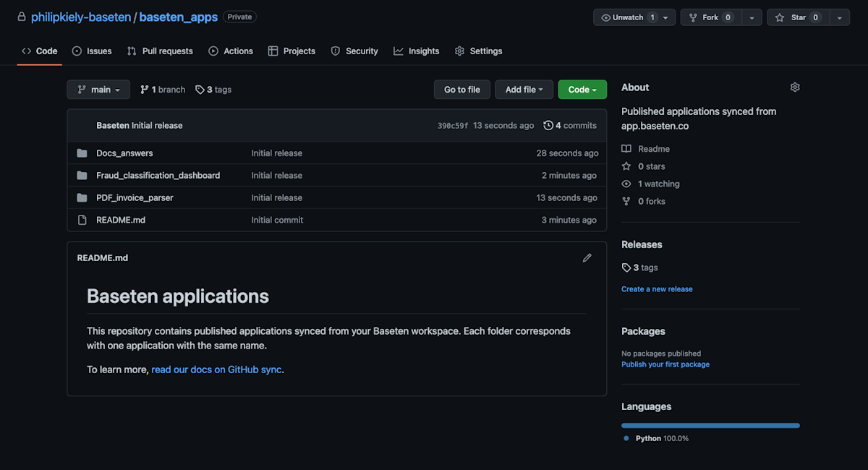Open the Add file dropdown
The image size is (868, 470).
(524, 90)
